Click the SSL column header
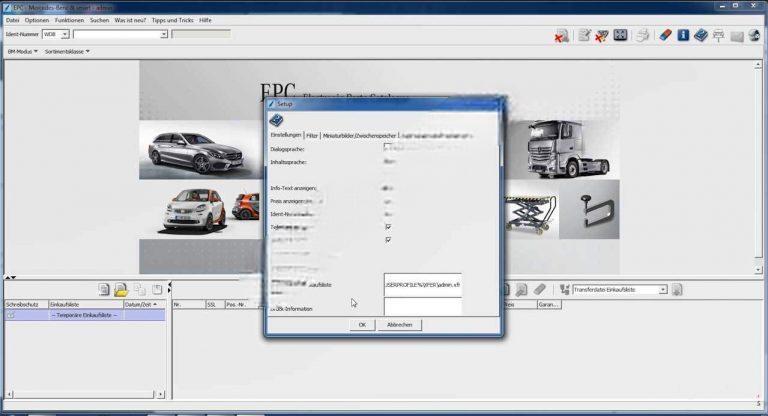The width and height of the screenshot is (768, 416). coord(215,304)
